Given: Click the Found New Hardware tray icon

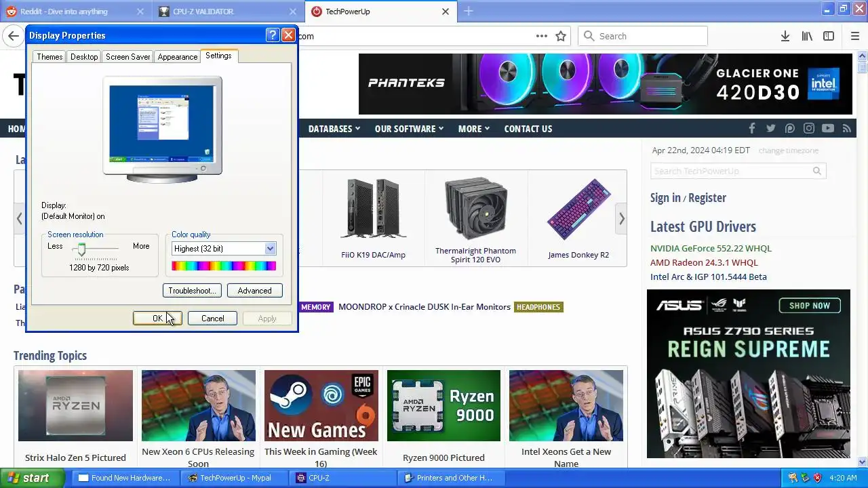Looking at the screenshot, I should 792,478.
